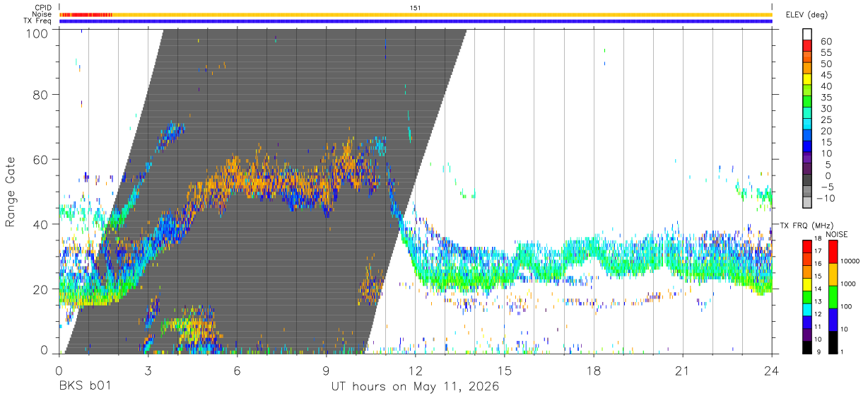Click the yellow swatch in the NOISE colorbar
Screen dimensions: 868x401
coord(833,274)
